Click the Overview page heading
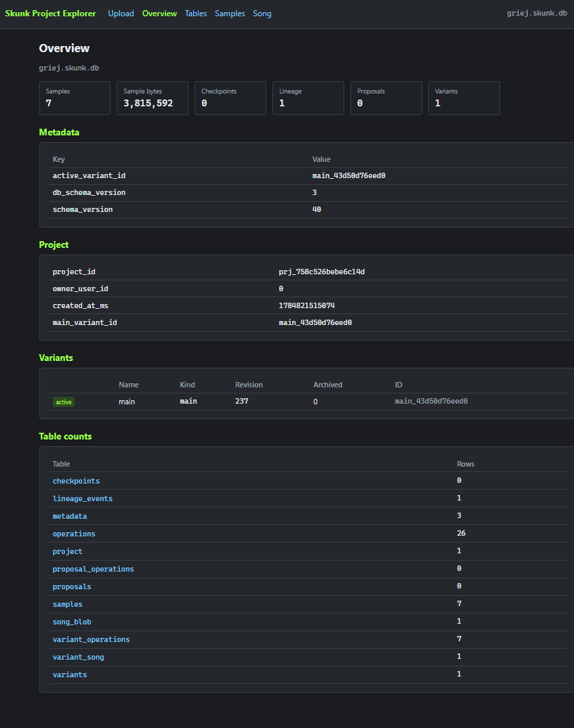 tap(64, 48)
